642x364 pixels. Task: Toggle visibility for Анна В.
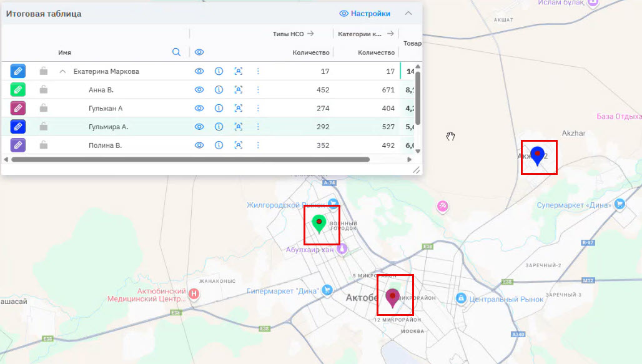tap(199, 90)
